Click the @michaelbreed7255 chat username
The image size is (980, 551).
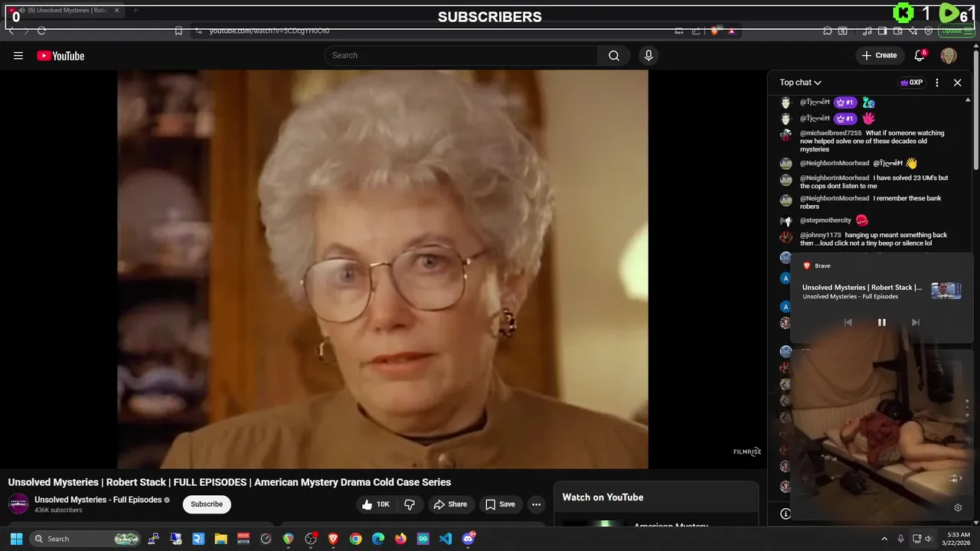coord(831,133)
